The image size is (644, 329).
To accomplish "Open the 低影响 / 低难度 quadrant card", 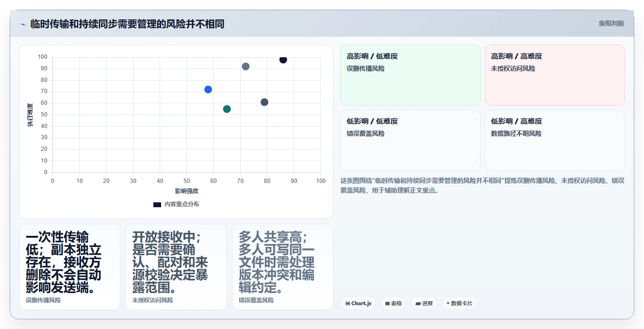I will 411,140.
